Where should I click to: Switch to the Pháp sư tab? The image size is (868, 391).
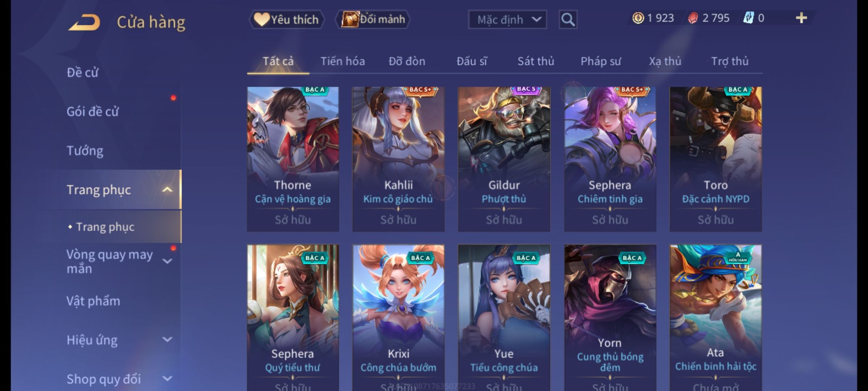[x=600, y=61]
